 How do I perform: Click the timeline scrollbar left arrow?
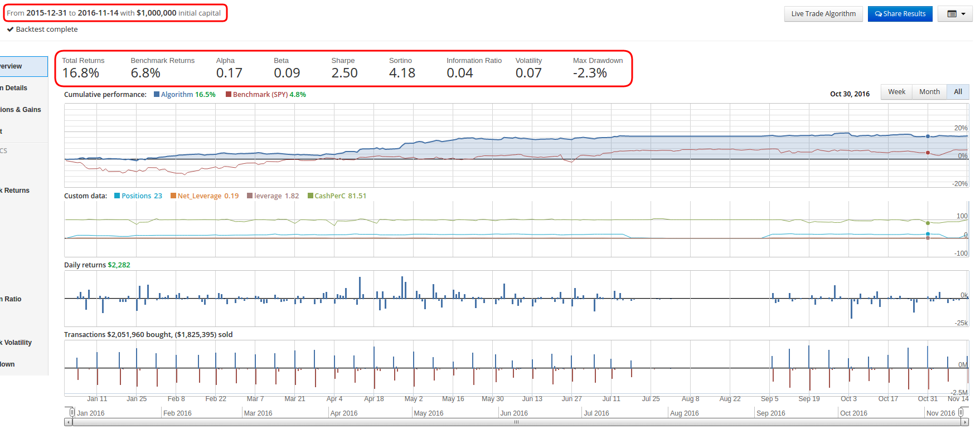tap(68, 422)
